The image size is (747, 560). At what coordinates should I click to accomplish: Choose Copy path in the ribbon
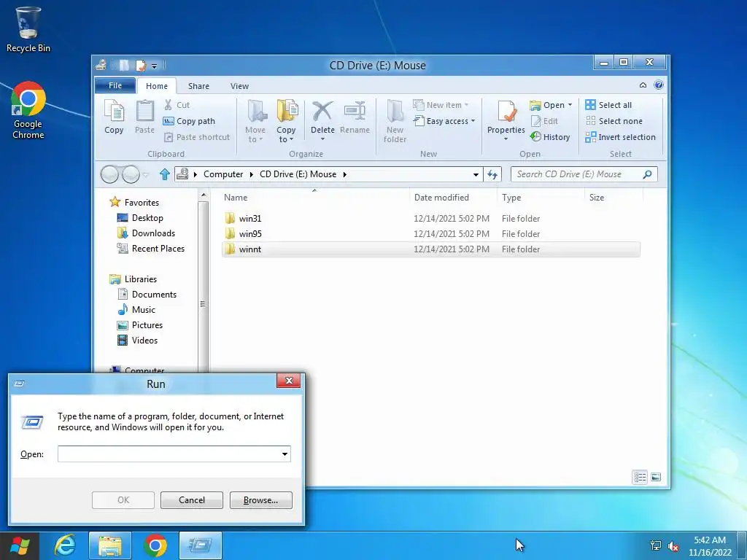[x=189, y=121]
